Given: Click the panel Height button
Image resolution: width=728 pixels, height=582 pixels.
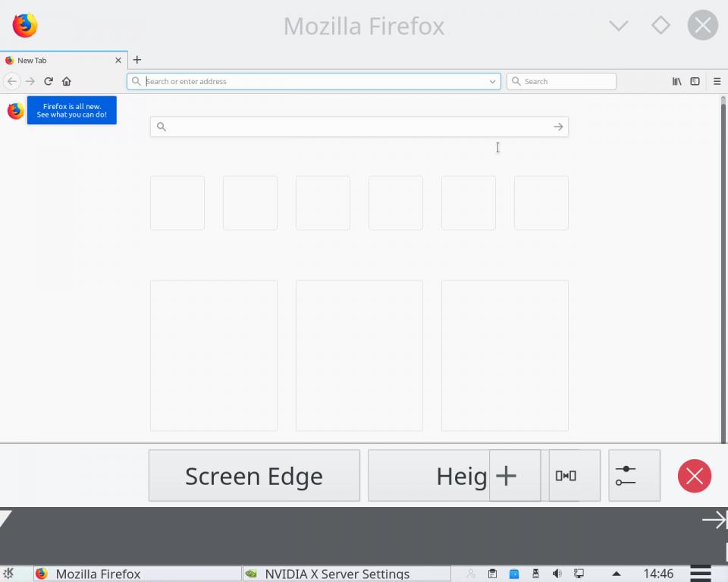Looking at the screenshot, I should (x=428, y=476).
